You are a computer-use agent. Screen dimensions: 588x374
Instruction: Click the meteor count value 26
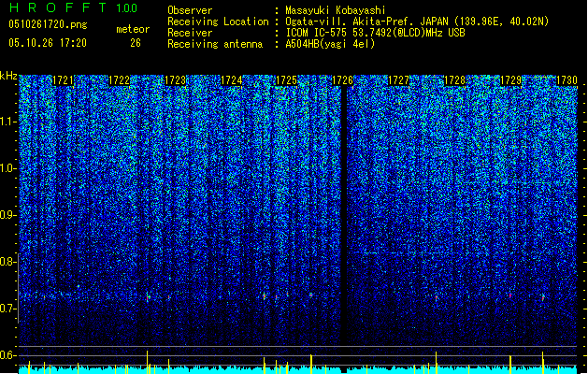coord(136,43)
